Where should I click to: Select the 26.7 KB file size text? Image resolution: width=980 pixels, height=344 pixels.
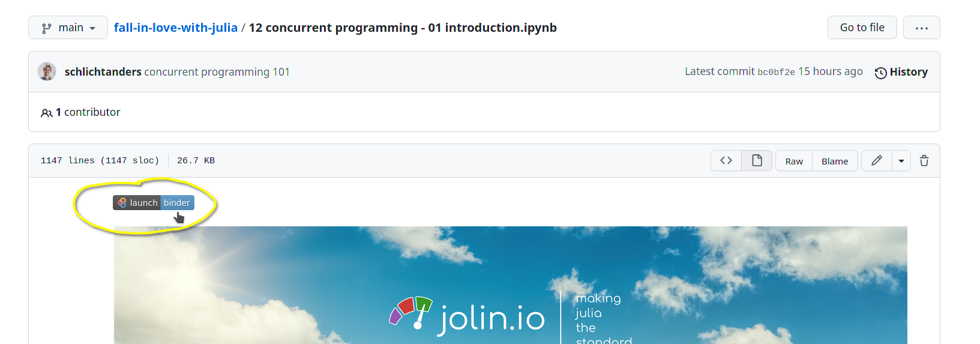pyautogui.click(x=196, y=161)
